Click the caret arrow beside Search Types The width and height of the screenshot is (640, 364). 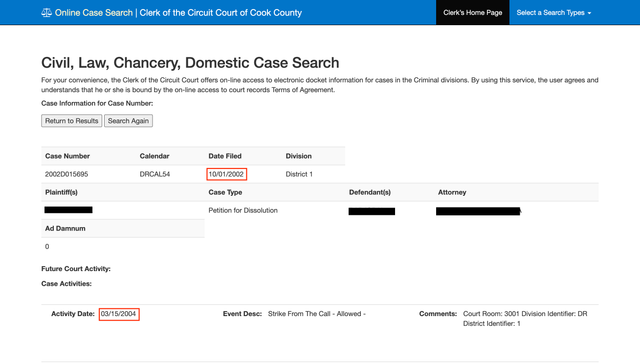[589, 13]
